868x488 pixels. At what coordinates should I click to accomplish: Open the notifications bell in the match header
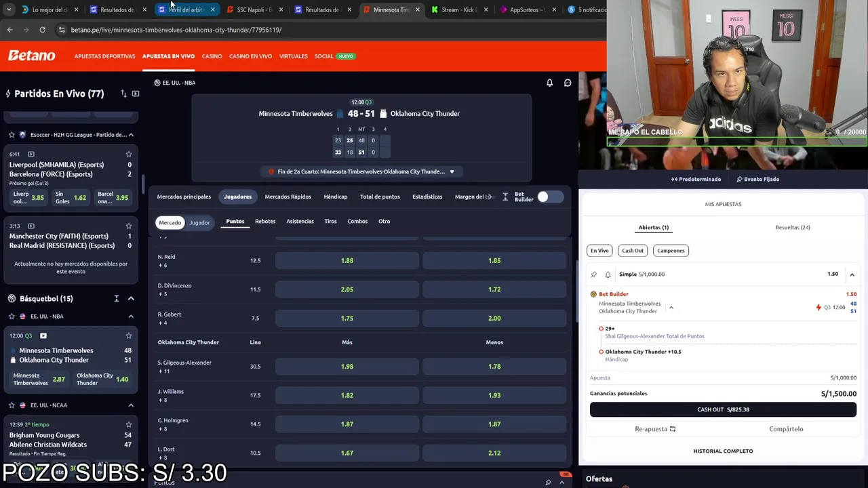(549, 83)
